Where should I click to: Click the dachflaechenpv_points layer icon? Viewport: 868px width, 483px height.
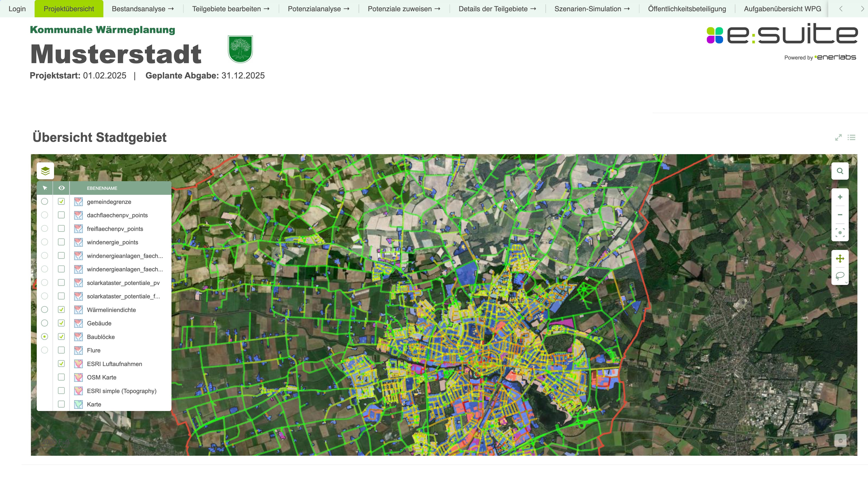(x=78, y=215)
